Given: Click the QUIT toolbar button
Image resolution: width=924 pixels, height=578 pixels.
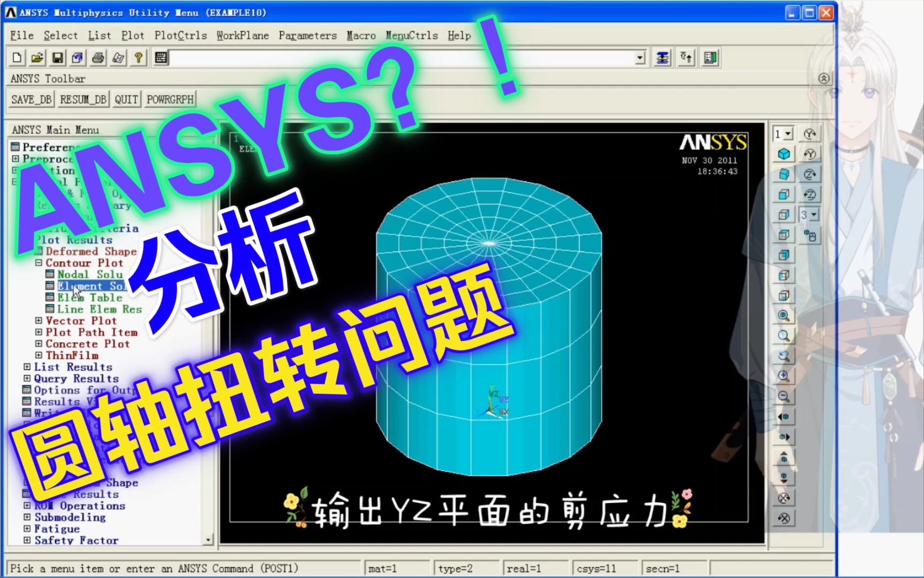Looking at the screenshot, I should 127,100.
